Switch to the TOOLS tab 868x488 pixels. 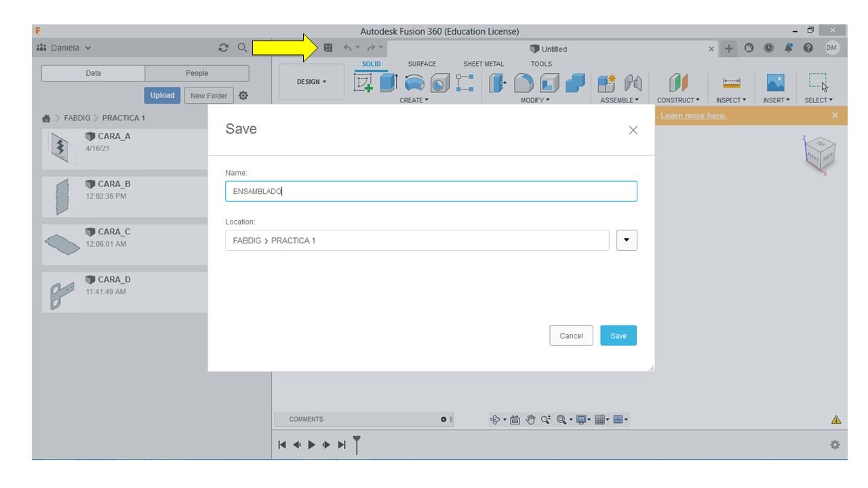[541, 64]
